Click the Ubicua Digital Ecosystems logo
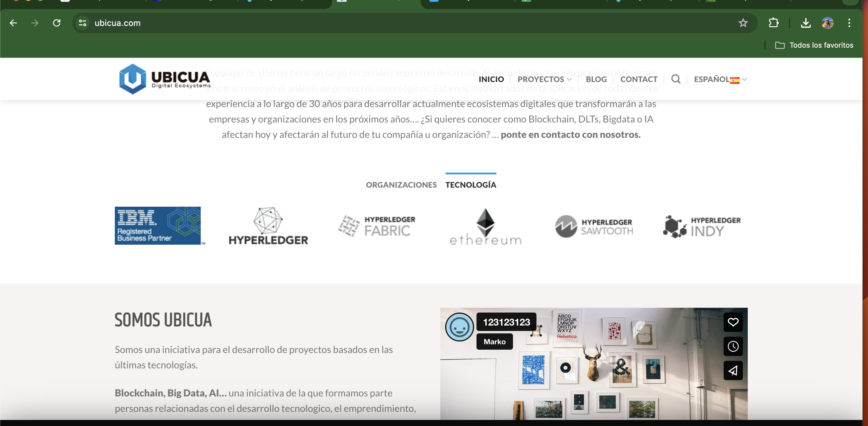 click(165, 79)
